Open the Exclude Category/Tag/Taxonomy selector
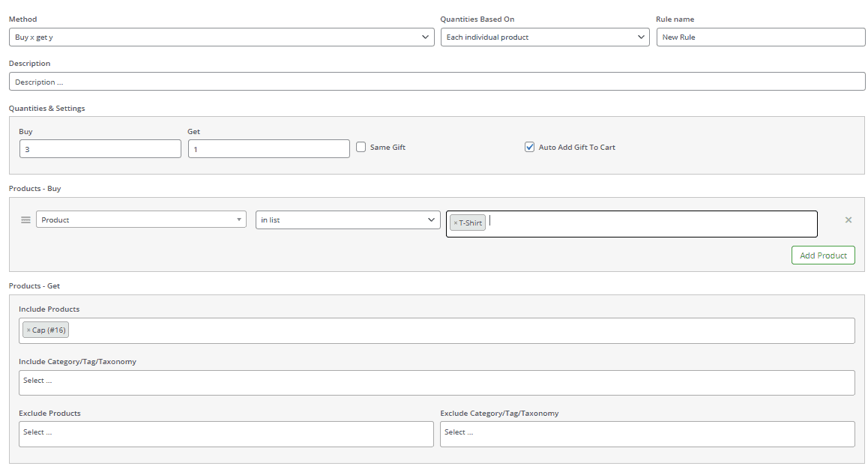868x472 pixels. 647,434
